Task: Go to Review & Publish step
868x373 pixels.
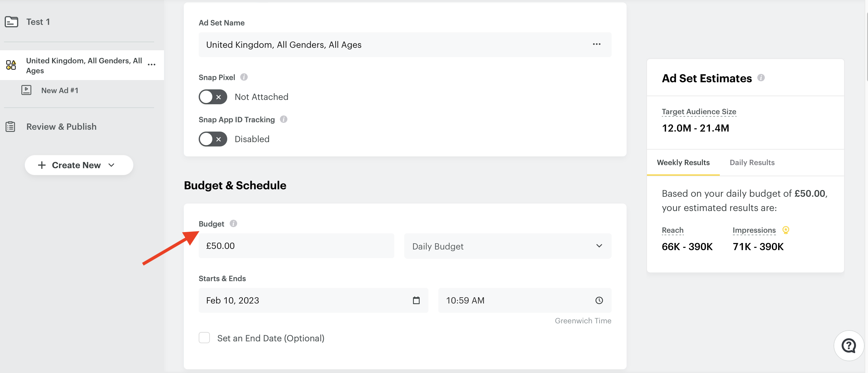Action: pos(61,127)
